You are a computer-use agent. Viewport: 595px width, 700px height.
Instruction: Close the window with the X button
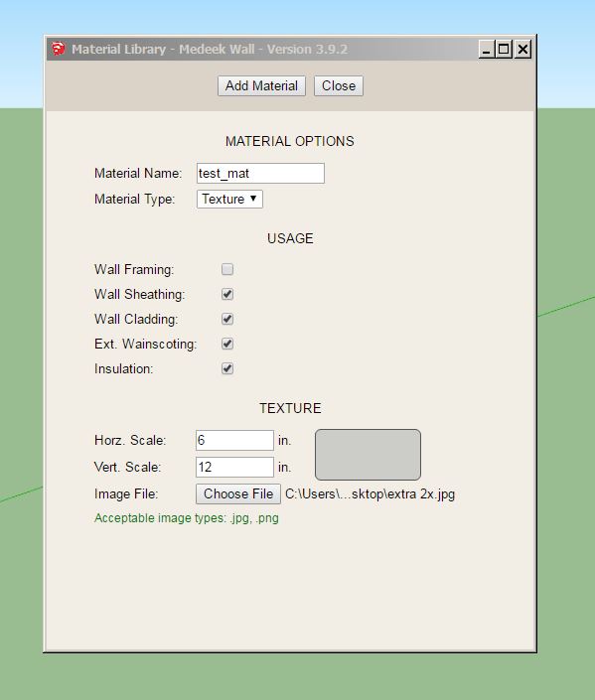tap(522, 49)
